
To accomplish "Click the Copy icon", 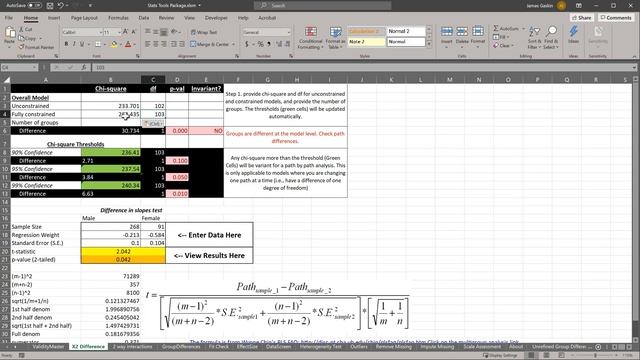I will click(21, 38).
